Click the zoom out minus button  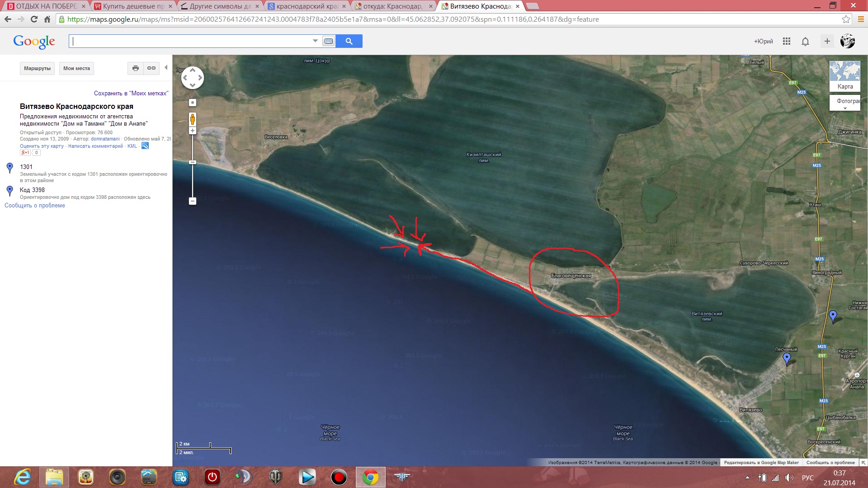click(193, 201)
